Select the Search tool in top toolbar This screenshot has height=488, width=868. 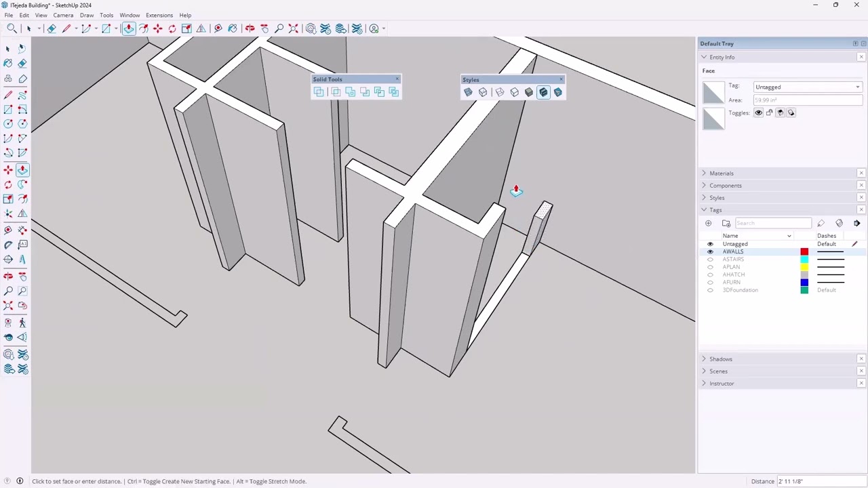point(12,28)
